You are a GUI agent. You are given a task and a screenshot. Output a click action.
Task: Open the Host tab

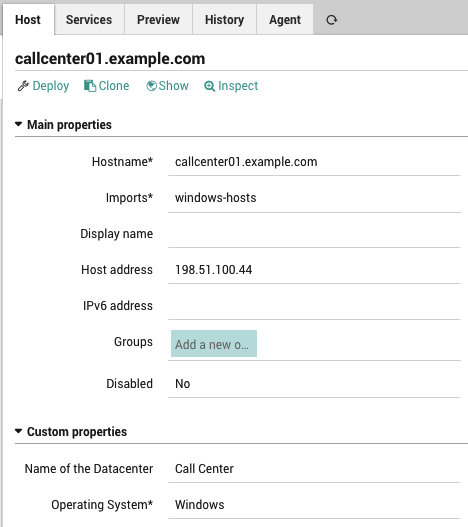coord(28,19)
